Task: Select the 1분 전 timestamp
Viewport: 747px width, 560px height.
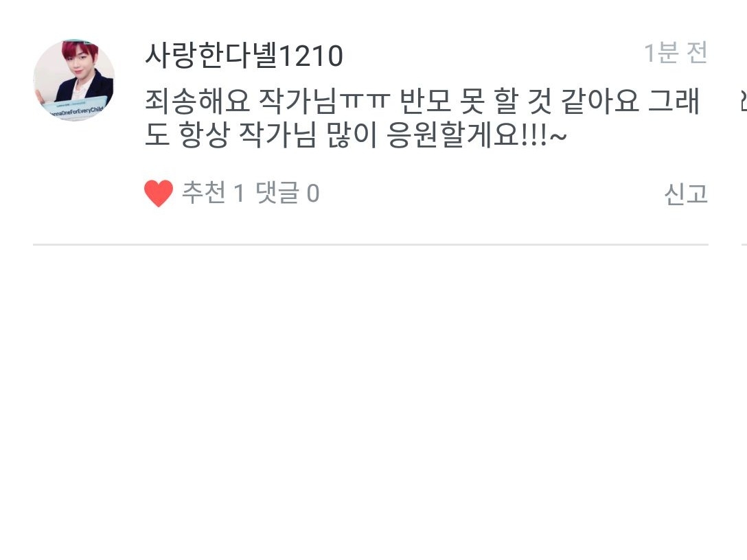Action: tap(676, 53)
